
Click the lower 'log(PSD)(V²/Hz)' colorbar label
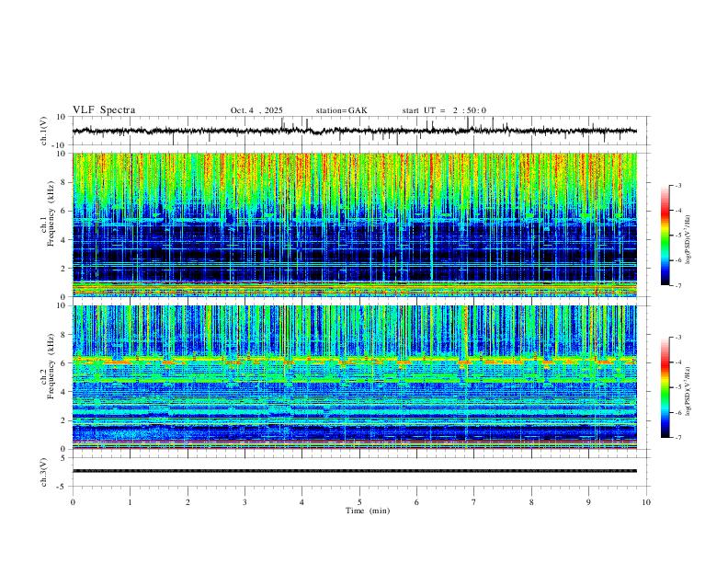tap(688, 391)
